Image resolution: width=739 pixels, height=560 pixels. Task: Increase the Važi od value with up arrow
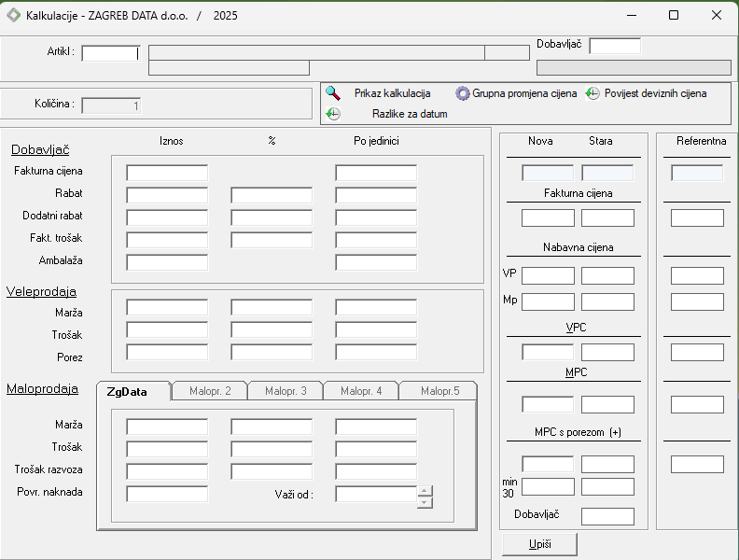pos(425,489)
